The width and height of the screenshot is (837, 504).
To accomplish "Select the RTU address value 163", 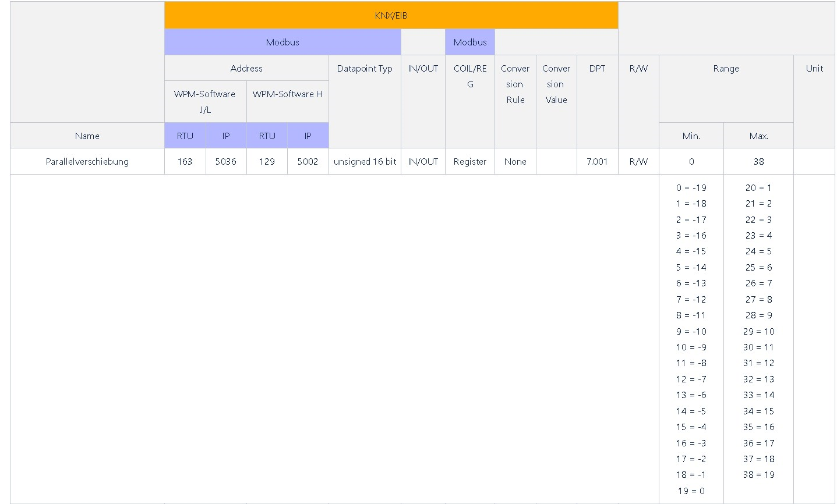I will click(x=185, y=161).
